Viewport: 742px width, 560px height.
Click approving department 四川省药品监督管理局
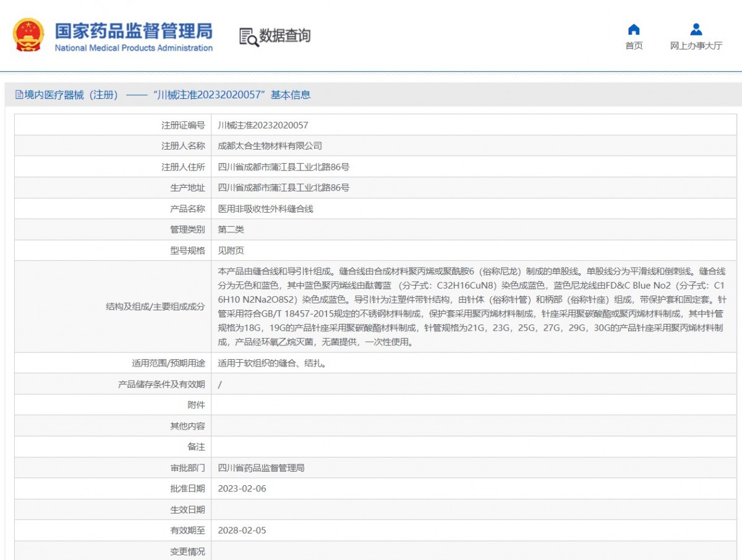pos(262,468)
